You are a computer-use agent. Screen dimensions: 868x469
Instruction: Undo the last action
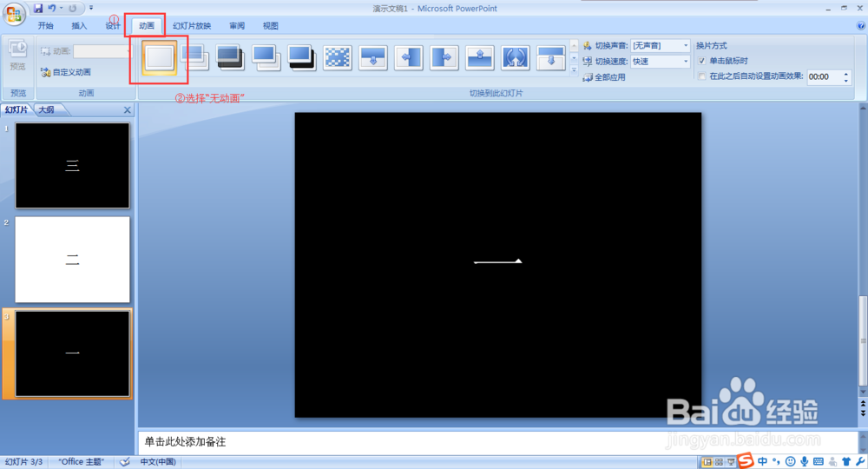[51, 9]
